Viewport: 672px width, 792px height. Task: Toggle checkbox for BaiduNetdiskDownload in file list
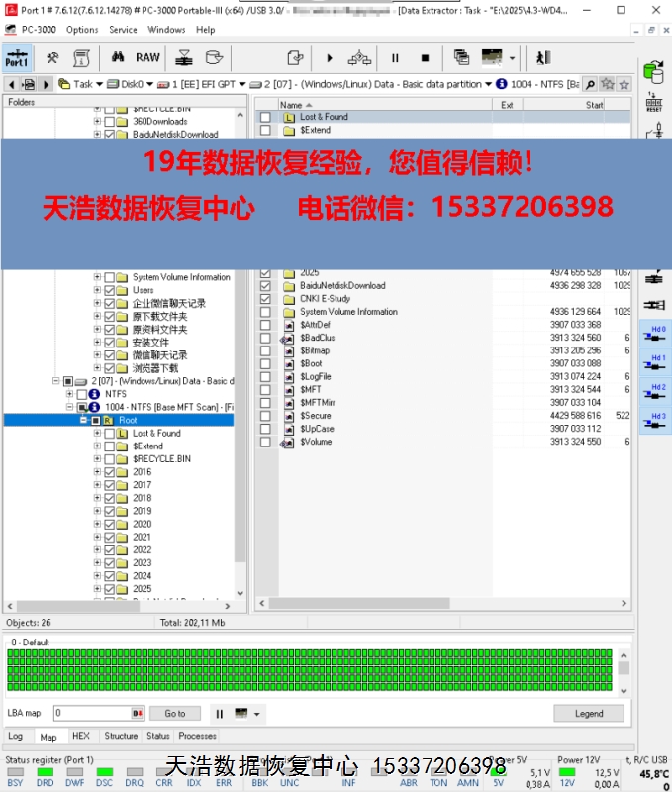tap(264, 286)
